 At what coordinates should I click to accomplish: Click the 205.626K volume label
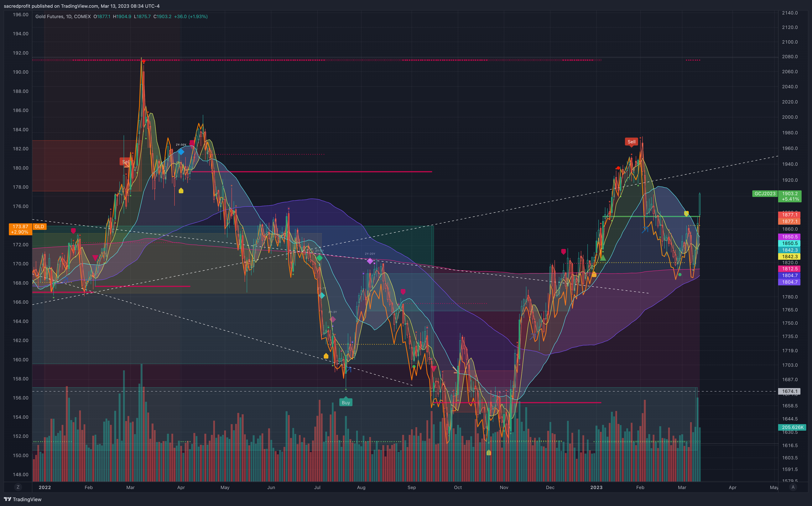pos(792,427)
